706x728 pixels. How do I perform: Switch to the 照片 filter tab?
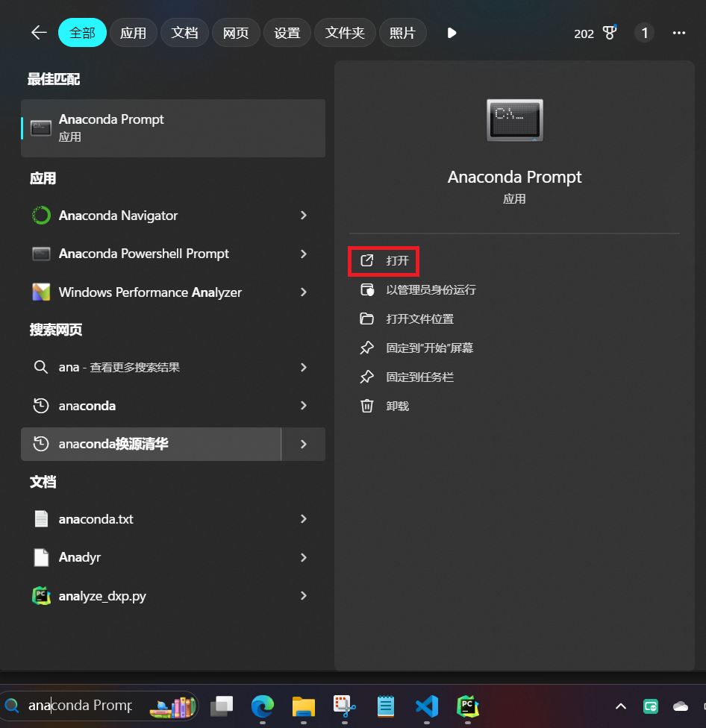(x=403, y=33)
